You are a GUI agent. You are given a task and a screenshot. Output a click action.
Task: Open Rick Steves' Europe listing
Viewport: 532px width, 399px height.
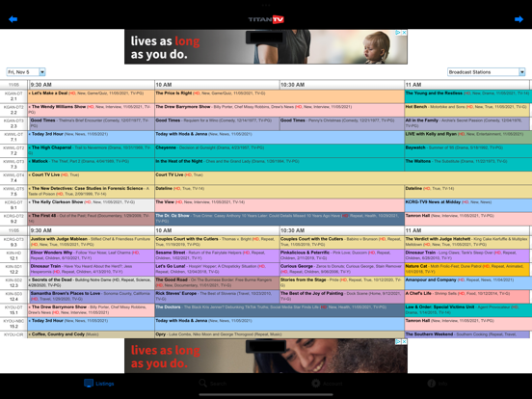217,297
